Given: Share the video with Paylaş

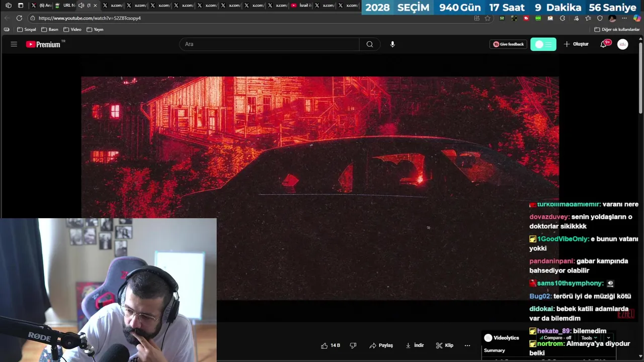Looking at the screenshot, I should coord(381,345).
